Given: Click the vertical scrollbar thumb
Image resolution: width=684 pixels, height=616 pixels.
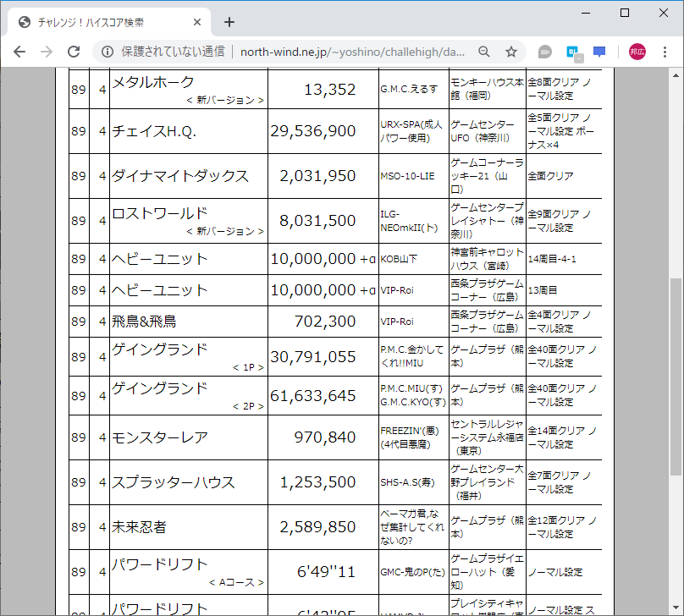Looking at the screenshot, I should pyautogui.click(x=676, y=377).
